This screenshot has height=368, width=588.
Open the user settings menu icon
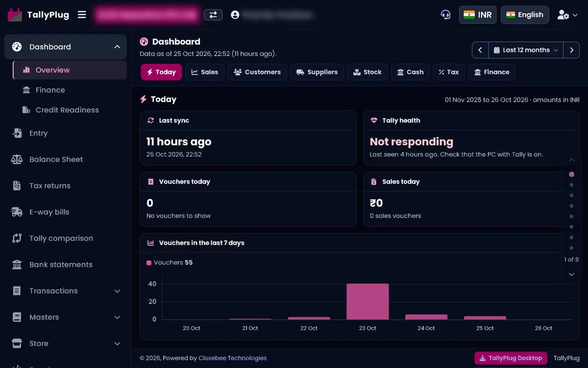(x=567, y=15)
